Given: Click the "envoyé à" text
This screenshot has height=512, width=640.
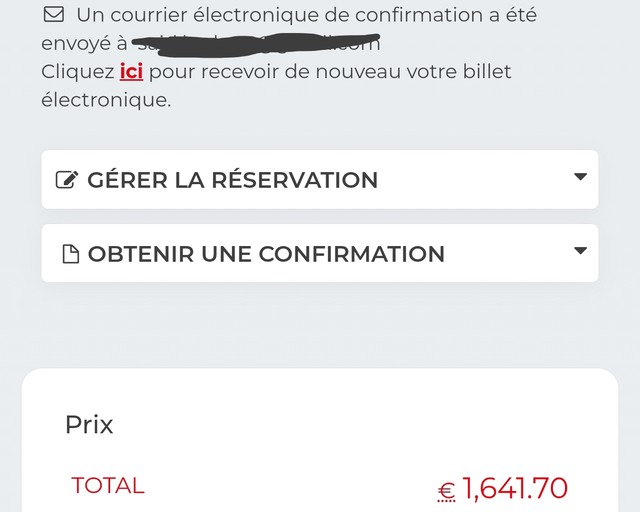Looking at the screenshot, I should [84, 44].
